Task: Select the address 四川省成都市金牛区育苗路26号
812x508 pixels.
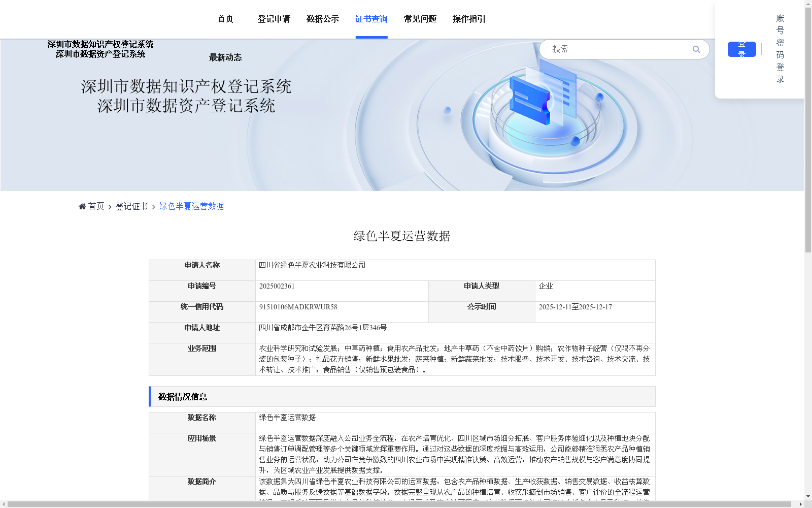Action: point(323,328)
